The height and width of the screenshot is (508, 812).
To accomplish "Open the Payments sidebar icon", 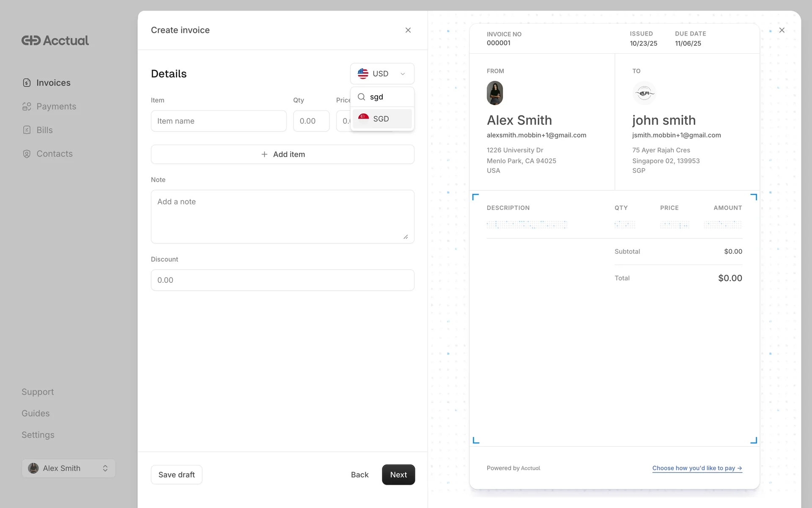I will pyautogui.click(x=27, y=106).
